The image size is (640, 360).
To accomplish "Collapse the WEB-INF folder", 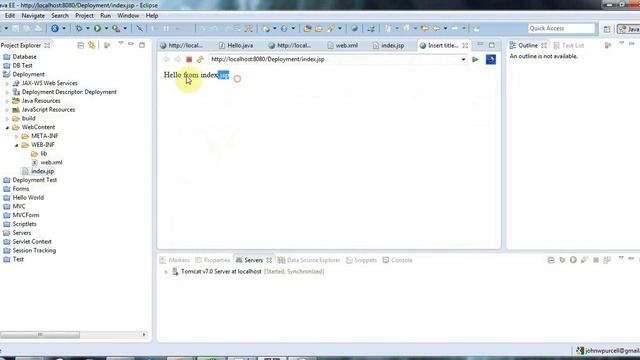I will click(17, 145).
